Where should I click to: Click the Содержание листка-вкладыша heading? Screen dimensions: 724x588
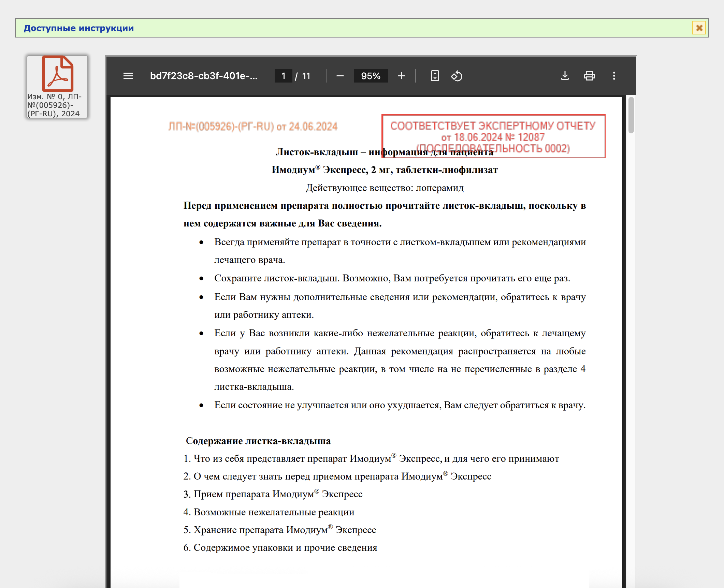[x=258, y=441]
